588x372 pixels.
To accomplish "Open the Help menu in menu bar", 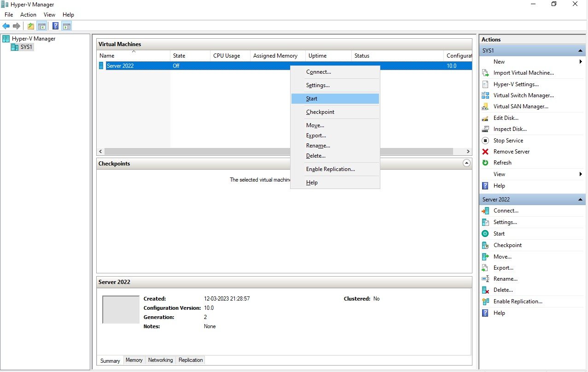I will [68, 15].
